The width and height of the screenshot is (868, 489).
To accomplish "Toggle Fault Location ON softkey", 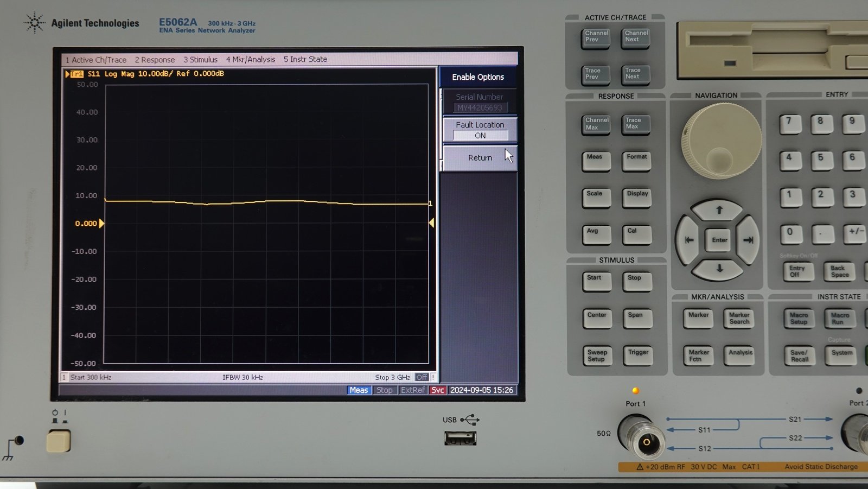I will [480, 130].
